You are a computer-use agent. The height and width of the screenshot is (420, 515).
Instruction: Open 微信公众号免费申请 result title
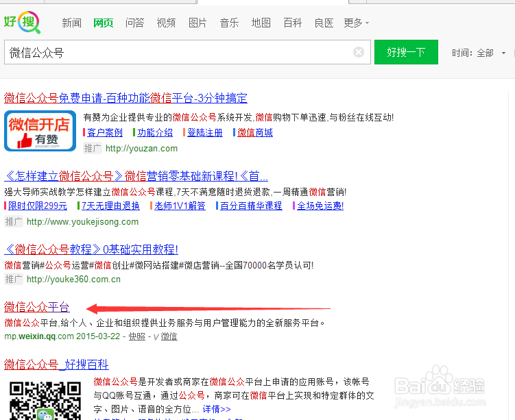[x=125, y=98]
